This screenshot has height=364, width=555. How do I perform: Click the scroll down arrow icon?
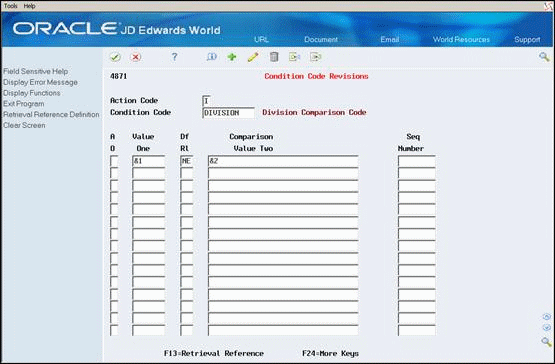547,328
